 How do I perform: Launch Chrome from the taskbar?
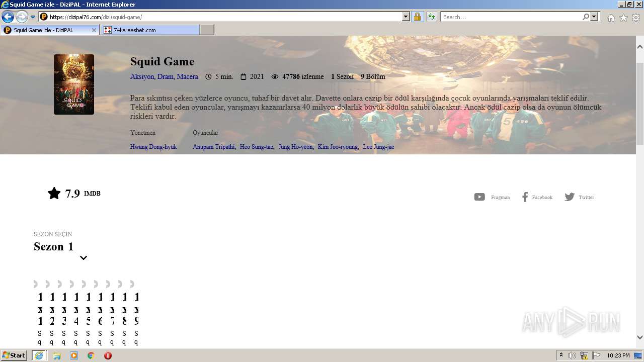pos(91,355)
